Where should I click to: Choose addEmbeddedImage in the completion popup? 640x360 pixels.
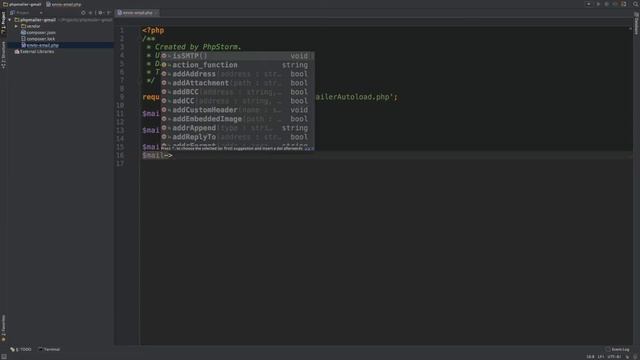click(237, 119)
